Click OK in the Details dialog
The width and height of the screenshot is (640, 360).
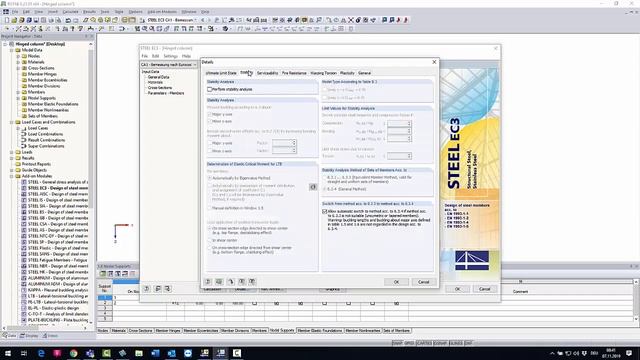396,282
